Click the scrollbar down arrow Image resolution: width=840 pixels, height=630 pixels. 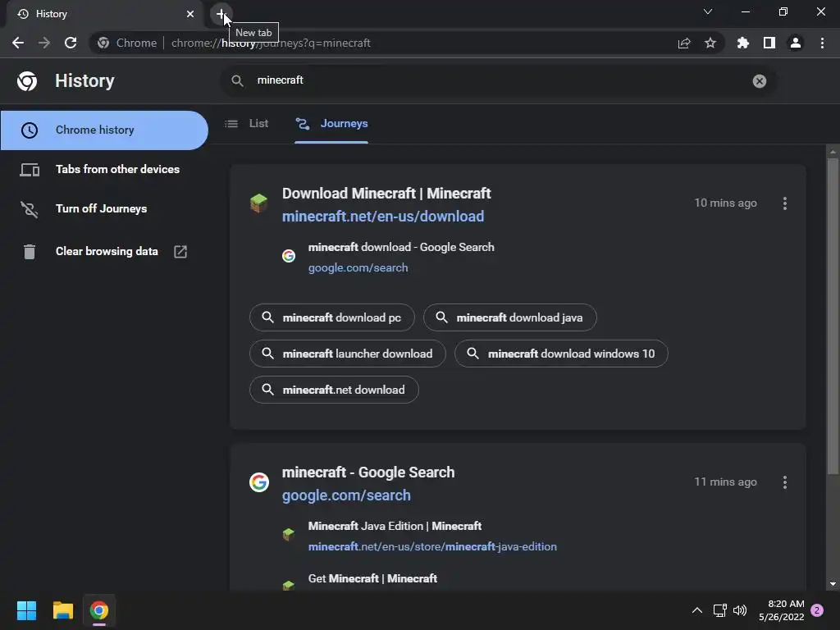tap(833, 584)
